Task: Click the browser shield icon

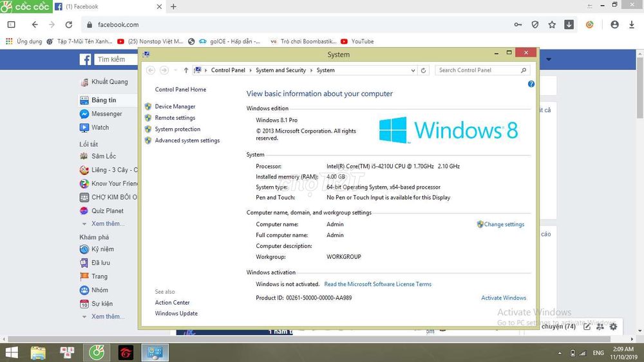Action: 535,24
